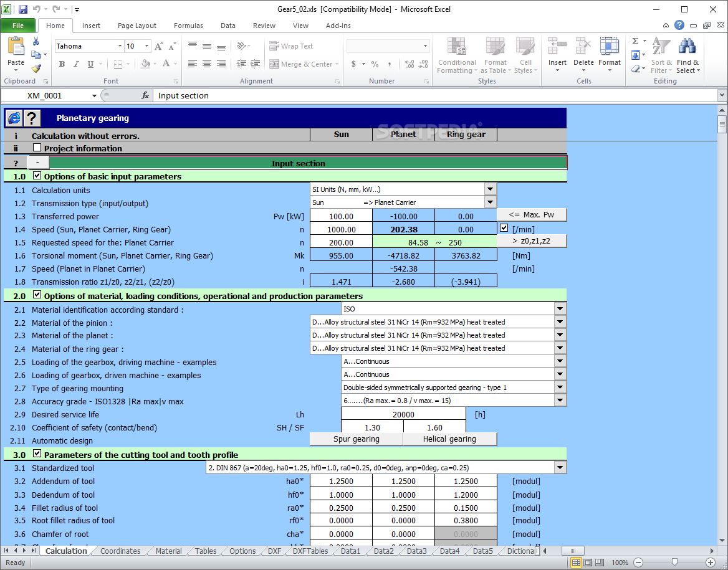Click the Increase Decimal icon

pos(410,64)
